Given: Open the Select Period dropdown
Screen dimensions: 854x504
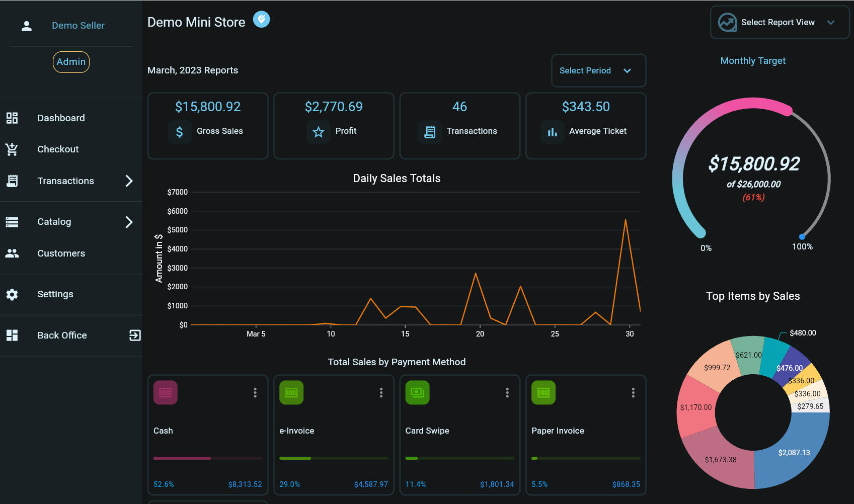Looking at the screenshot, I should 598,71.
